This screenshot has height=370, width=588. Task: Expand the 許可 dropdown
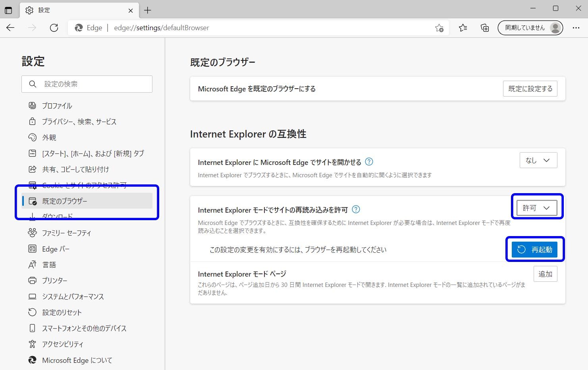point(537,208)
